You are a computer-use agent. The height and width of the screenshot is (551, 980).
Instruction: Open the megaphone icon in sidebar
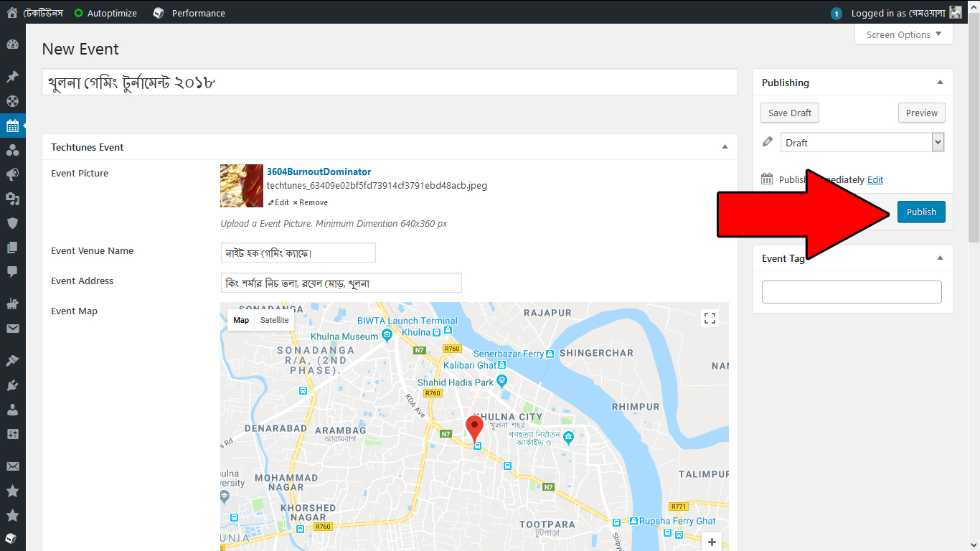[x=12, y=174]
